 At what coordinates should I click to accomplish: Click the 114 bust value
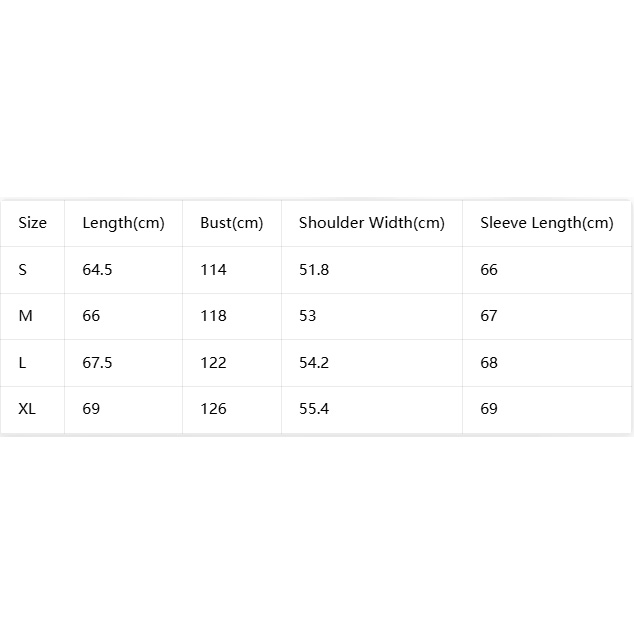tap(213, 270)
